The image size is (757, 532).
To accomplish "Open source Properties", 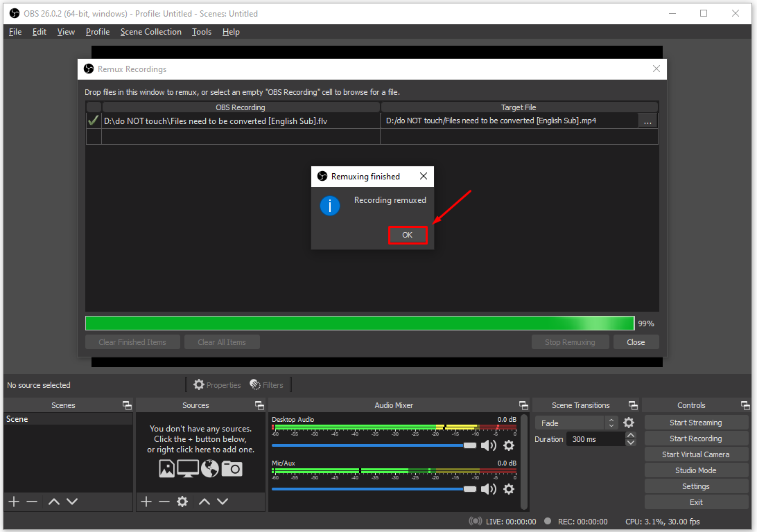I will click(217, 385).
